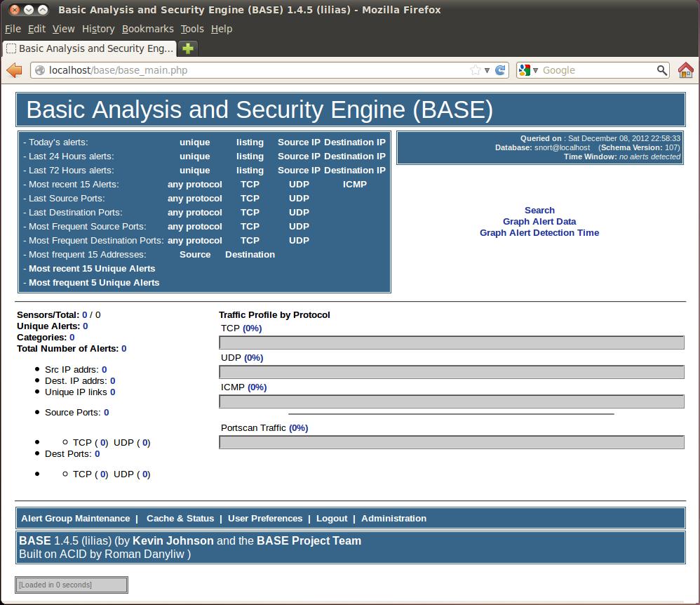Click the ICMP (0%) traffic link
This screenshot has height=605, width=700.
click(x=257, y=387)
